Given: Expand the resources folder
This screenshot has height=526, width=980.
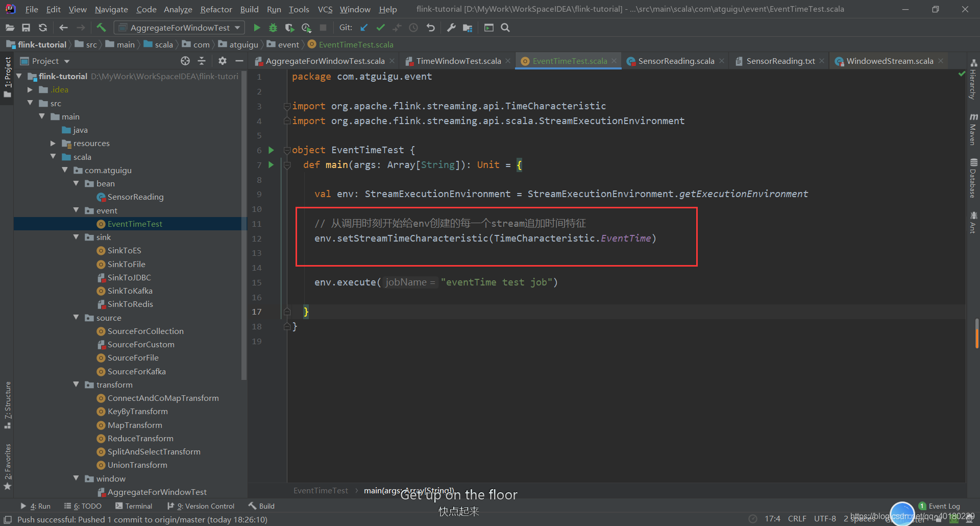Looking at the screenshot, I should (53, 143).
